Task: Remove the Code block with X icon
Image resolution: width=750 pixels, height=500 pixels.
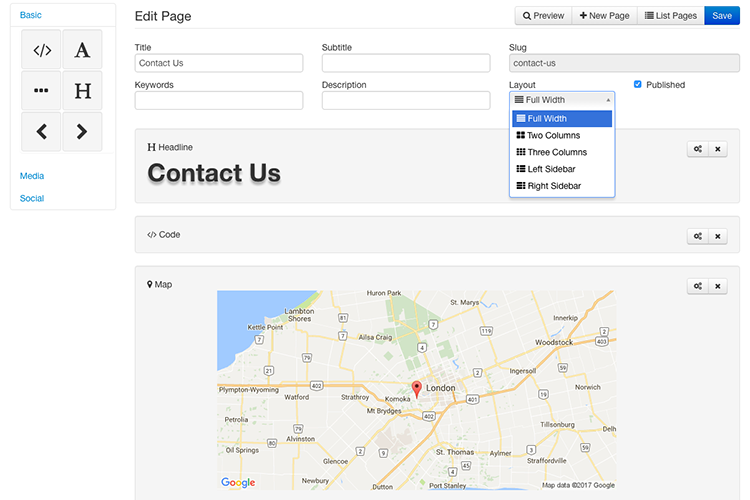Action: 718,236
